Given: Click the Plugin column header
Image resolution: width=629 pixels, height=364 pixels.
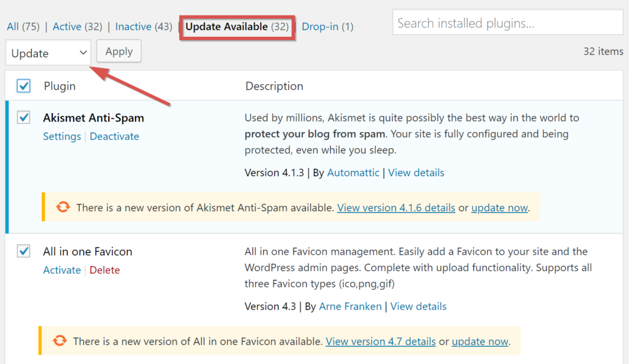Looking at the screenshot, I should point(60,86).
